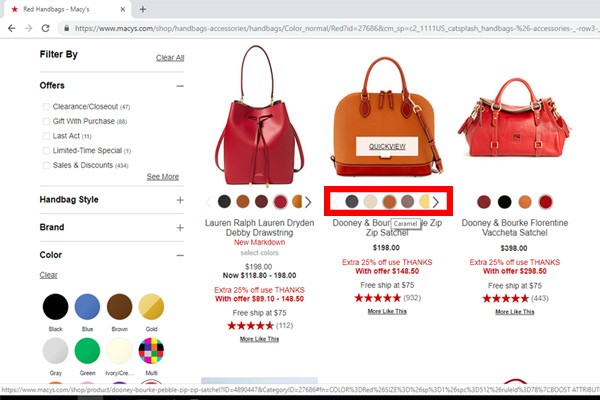Select the Multi color filter swatch

pos(151,351)
